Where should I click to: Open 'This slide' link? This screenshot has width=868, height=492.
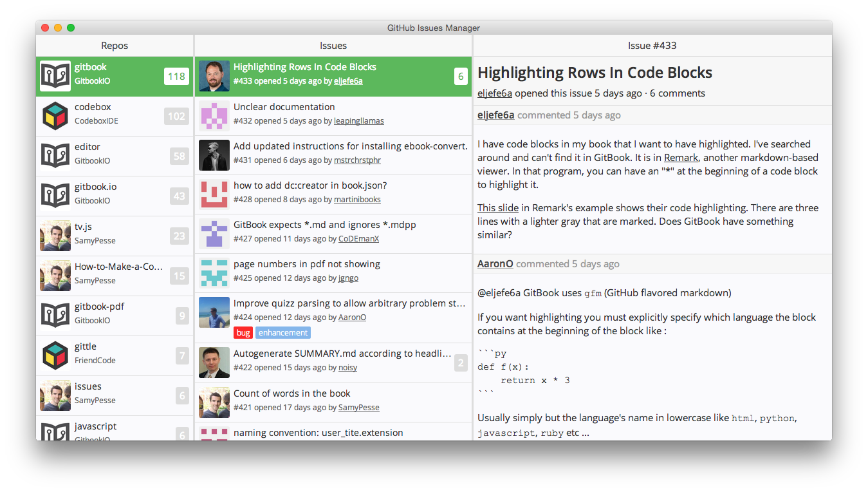[498, 208]
